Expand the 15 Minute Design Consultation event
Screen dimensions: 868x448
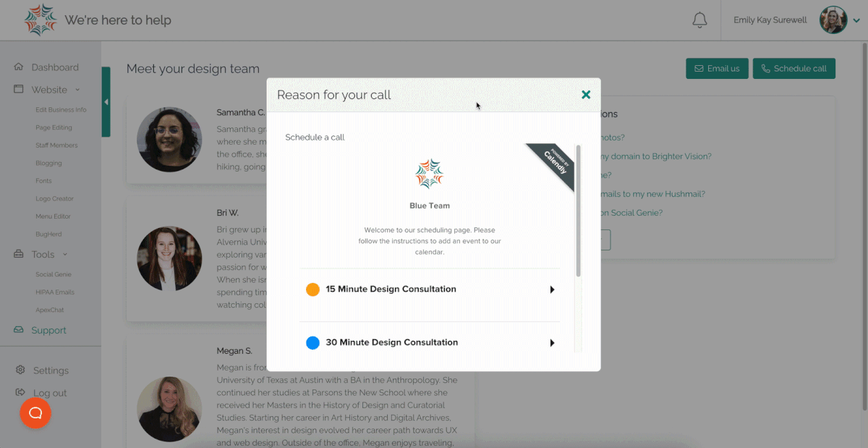point(553,289)
